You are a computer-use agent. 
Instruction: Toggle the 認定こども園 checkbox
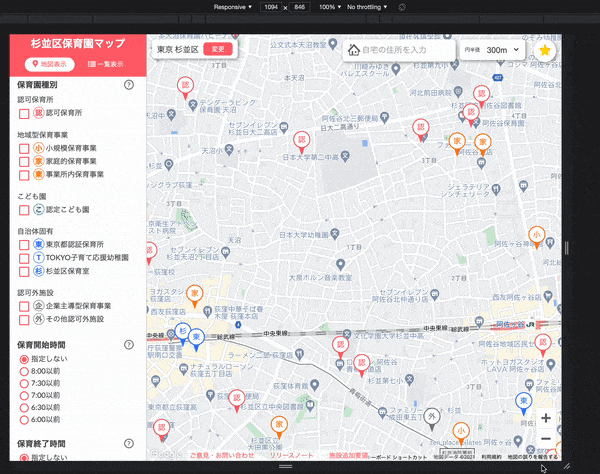click(24, 210)
